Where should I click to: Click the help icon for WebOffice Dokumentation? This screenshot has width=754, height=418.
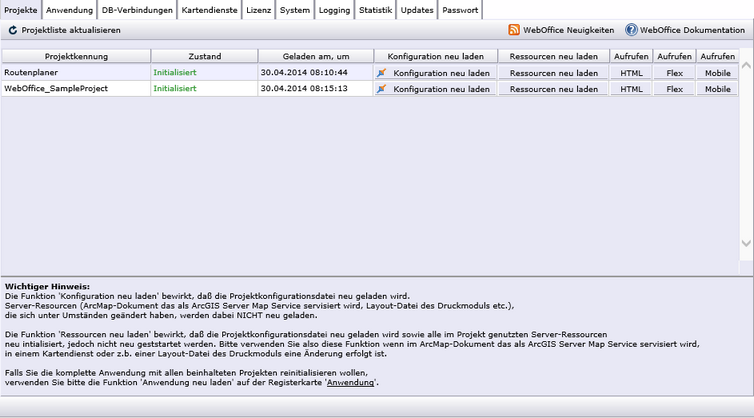[x=631, y=30]
